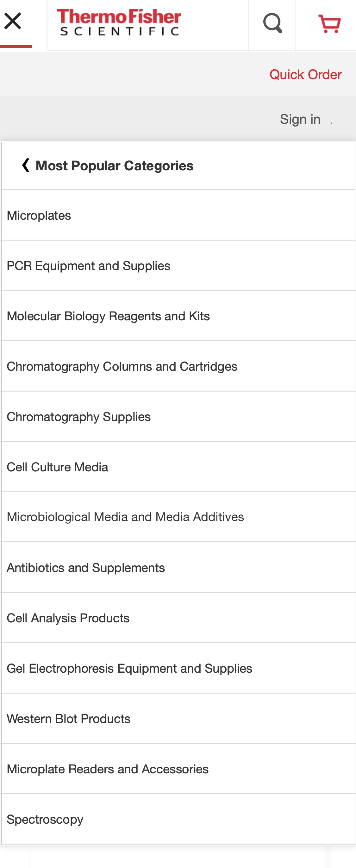The image size is (356, 868).
Task: Choose Chromatography Columns and Cartridges
Action: (122, 366)
